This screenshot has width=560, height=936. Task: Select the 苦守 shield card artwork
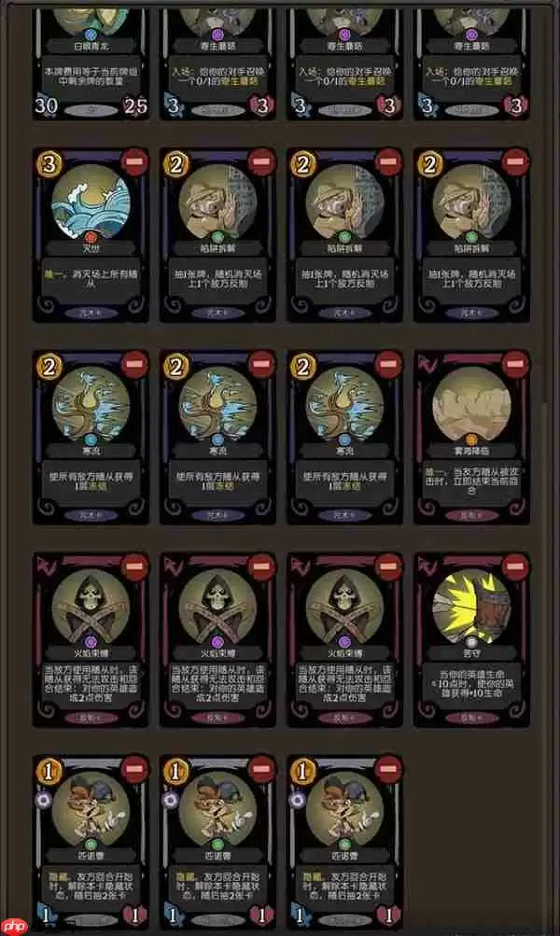(471, 606)
